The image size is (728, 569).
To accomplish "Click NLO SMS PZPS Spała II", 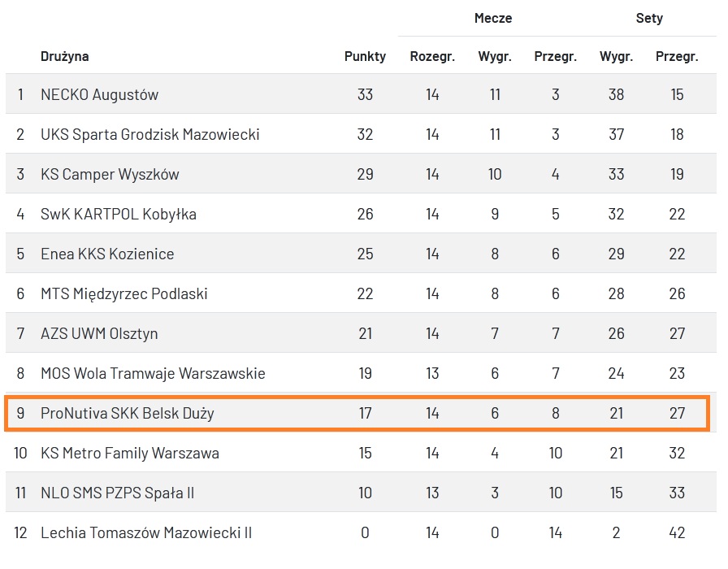I will tap(117, 493).
